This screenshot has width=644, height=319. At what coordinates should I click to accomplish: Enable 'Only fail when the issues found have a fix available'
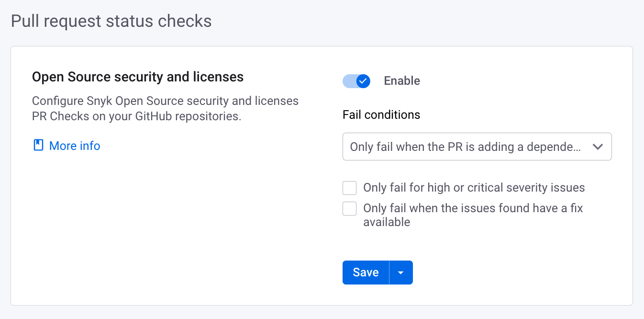click(x=349, y=208)
